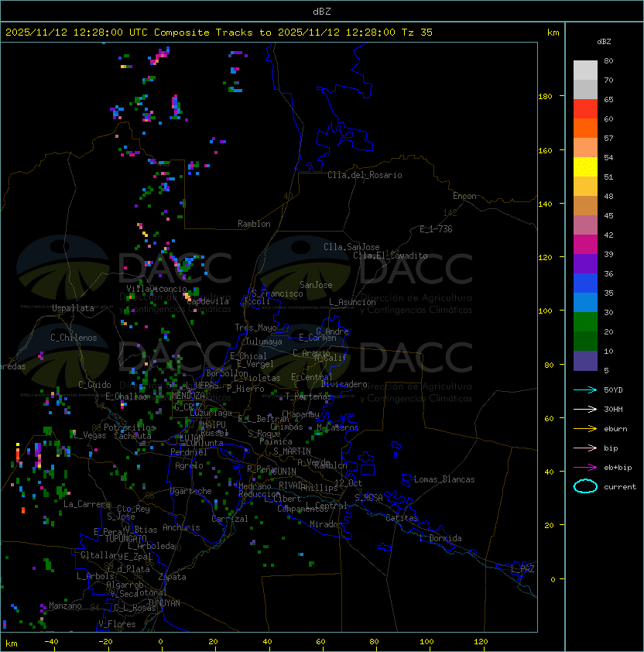The height and width of the screenshot is (652, 644).
Task: Click the white 30HM arrow icon
Action: pos(585,409)
